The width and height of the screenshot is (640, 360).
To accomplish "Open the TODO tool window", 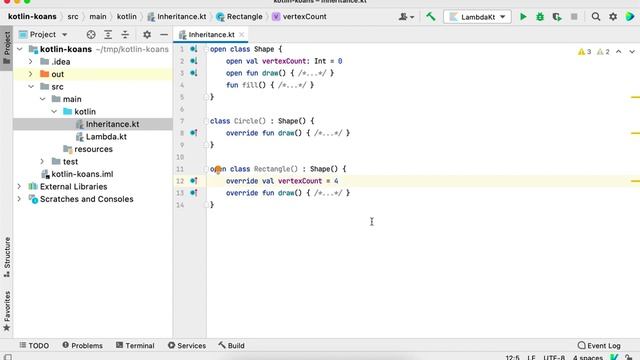I will point(34,346).
